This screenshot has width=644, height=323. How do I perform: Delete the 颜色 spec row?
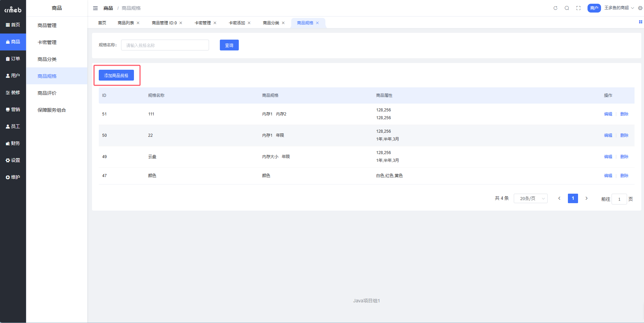(x=624, y=176)
